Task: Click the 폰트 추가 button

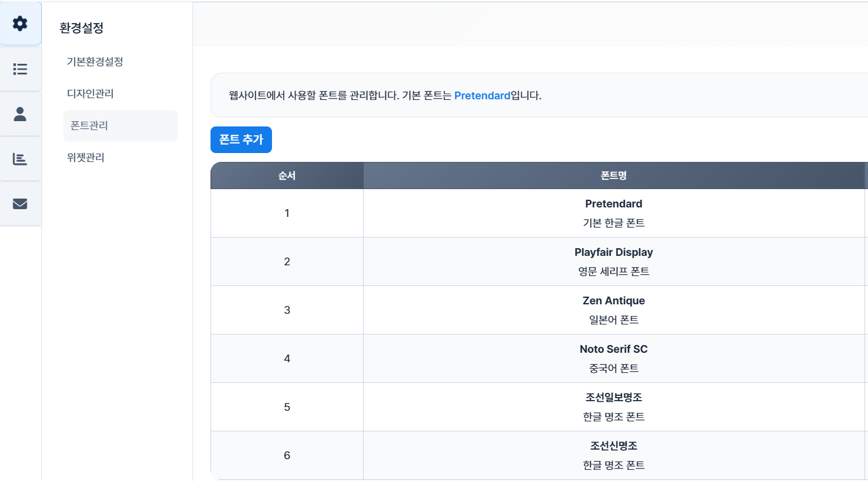Action: (241, 139)
